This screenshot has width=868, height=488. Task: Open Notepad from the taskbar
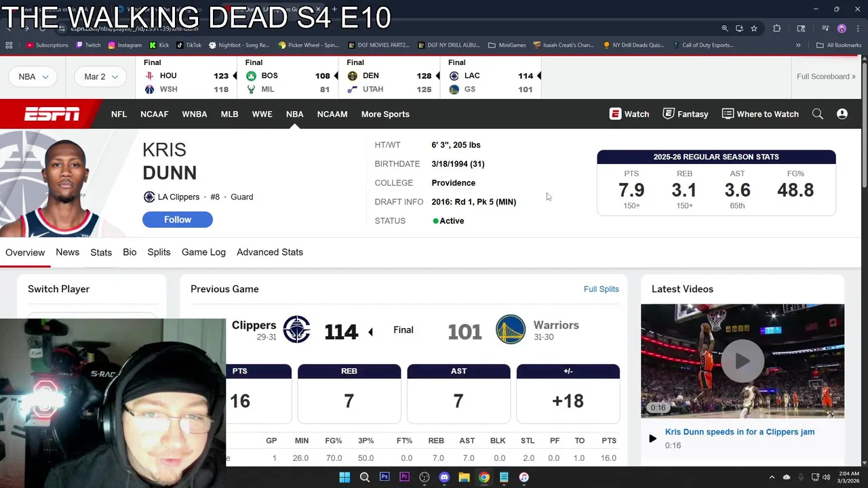(504, 477)
